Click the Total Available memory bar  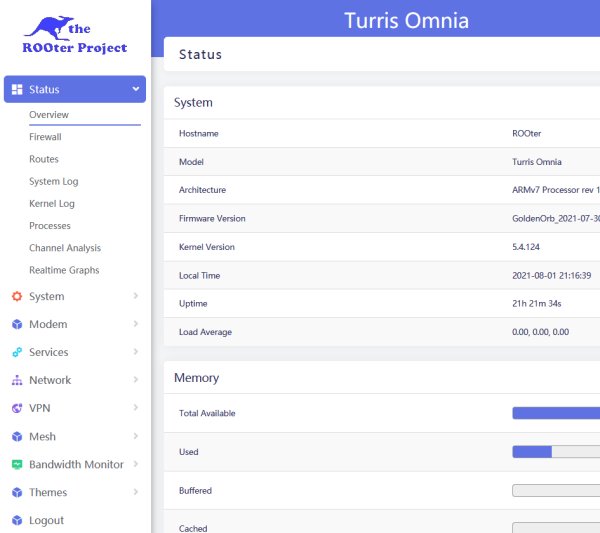pos(556,413)
